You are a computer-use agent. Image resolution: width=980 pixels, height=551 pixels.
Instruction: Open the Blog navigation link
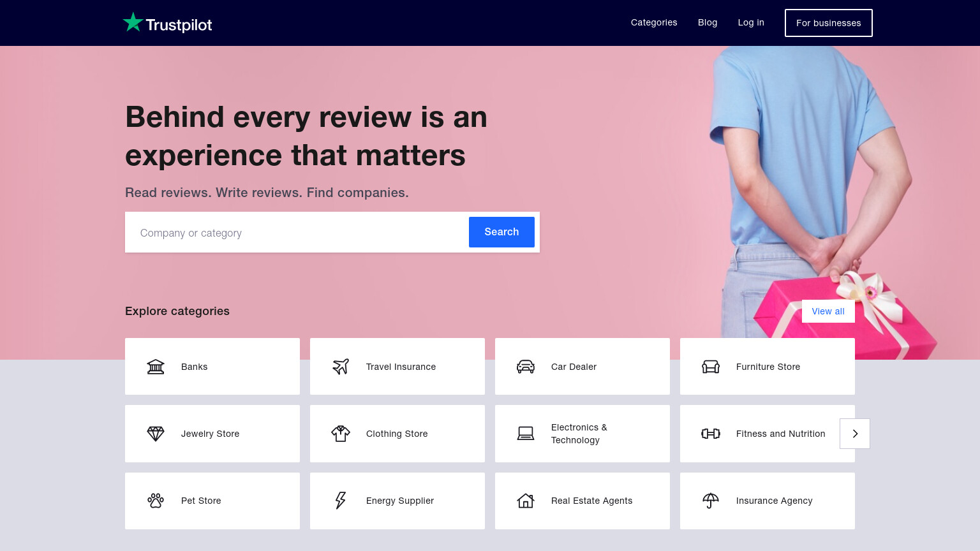[x=708, y=22]
